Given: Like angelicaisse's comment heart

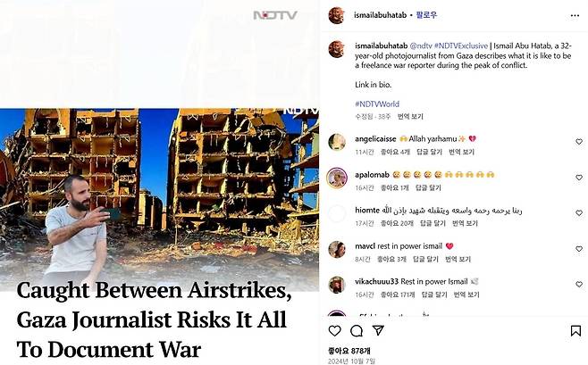Looking at the screenshot, I should coord(579,142).
